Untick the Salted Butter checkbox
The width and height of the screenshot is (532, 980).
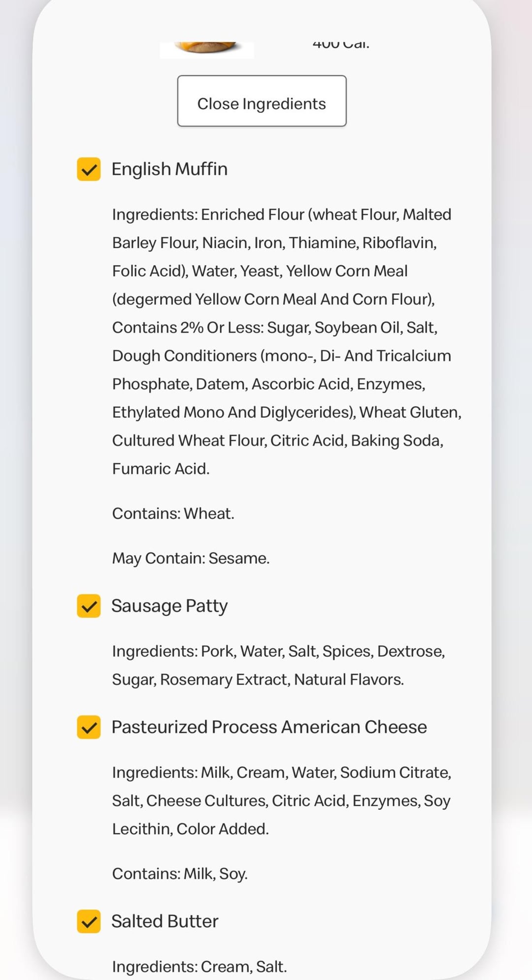(x=89, y=921)
